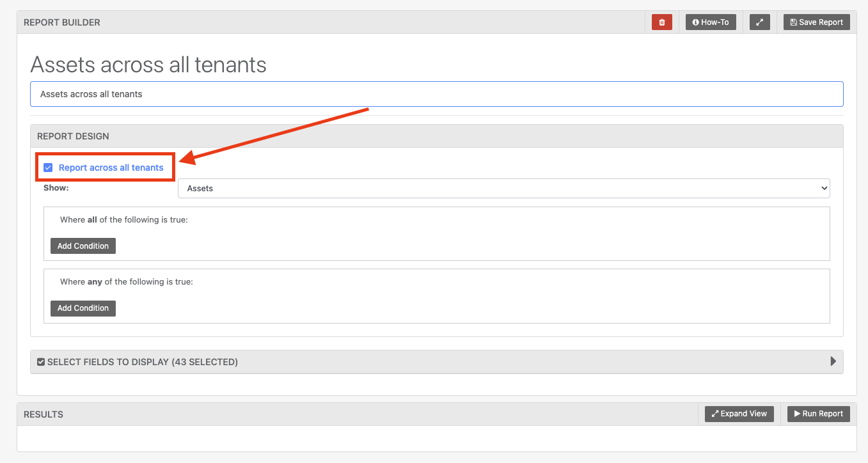Click the right-pointing triangle on Select Fields bar
The image size is (868, 463).
tap(833, 361)
